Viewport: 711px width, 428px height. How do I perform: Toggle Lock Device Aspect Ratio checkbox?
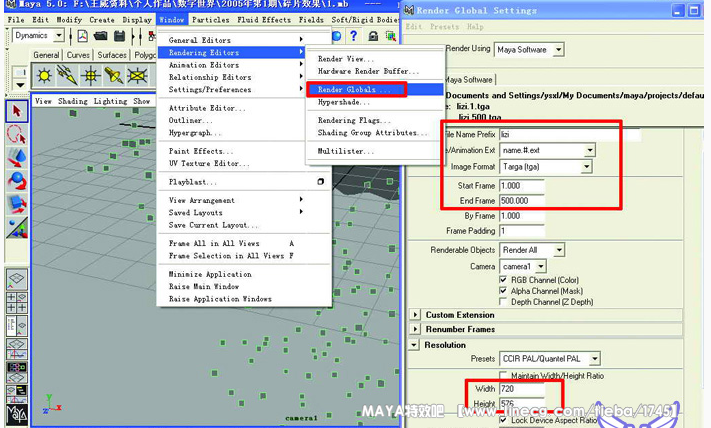coord(503,420)
